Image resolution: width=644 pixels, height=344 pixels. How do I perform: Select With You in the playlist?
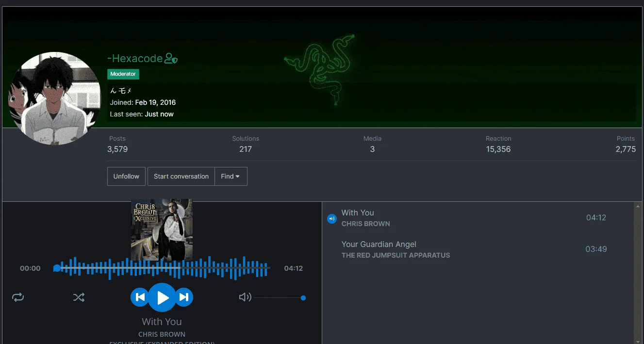(x=358, y=213)
